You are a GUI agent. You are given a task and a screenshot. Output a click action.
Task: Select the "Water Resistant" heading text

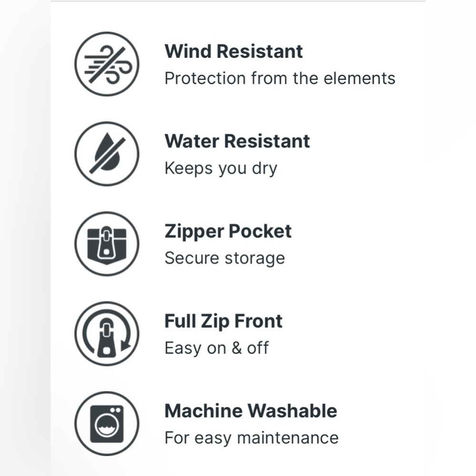click(x=237, y=141)
